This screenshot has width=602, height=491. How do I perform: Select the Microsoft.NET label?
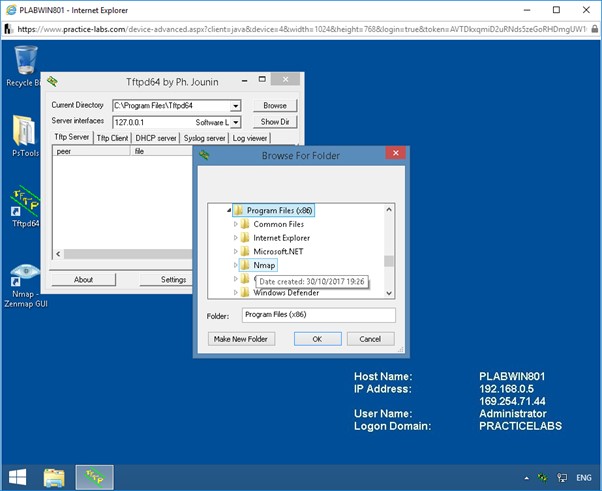pos(278,252)
